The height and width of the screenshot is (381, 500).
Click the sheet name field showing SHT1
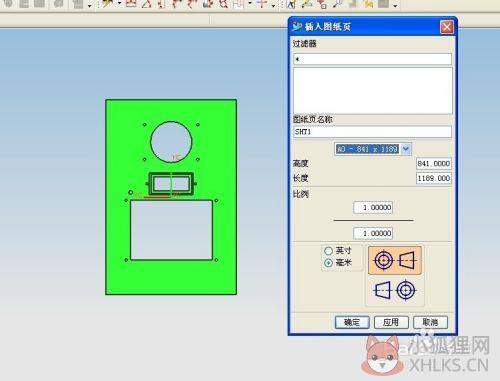click(372, 132)
